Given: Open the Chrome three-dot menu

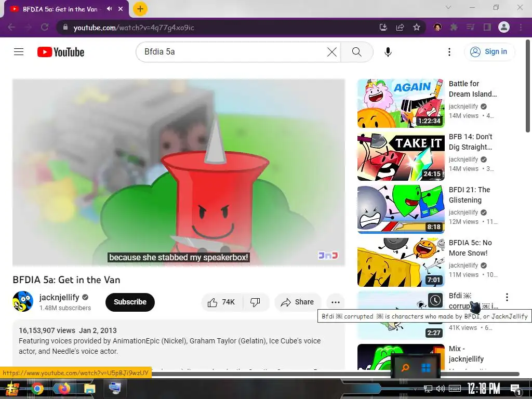Looking at the screenshot, I should pyautogui.click(x=521, y=27).
